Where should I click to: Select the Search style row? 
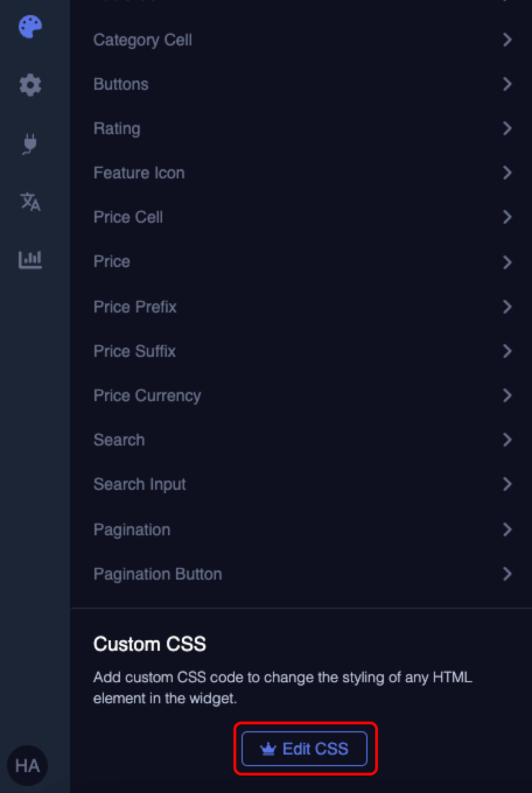119,440
